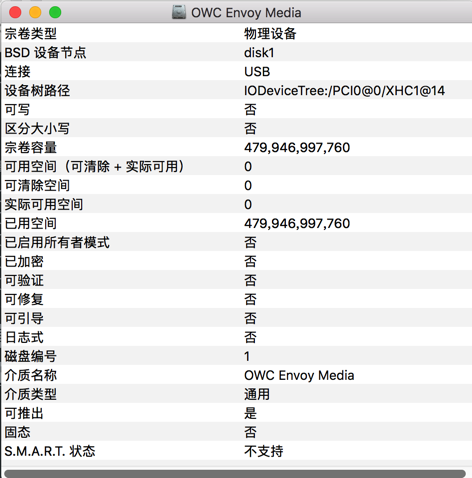472x478 pixels.
Task: Select the 'S.M.A.R.T. 状态' label
Action: [50, 452]
